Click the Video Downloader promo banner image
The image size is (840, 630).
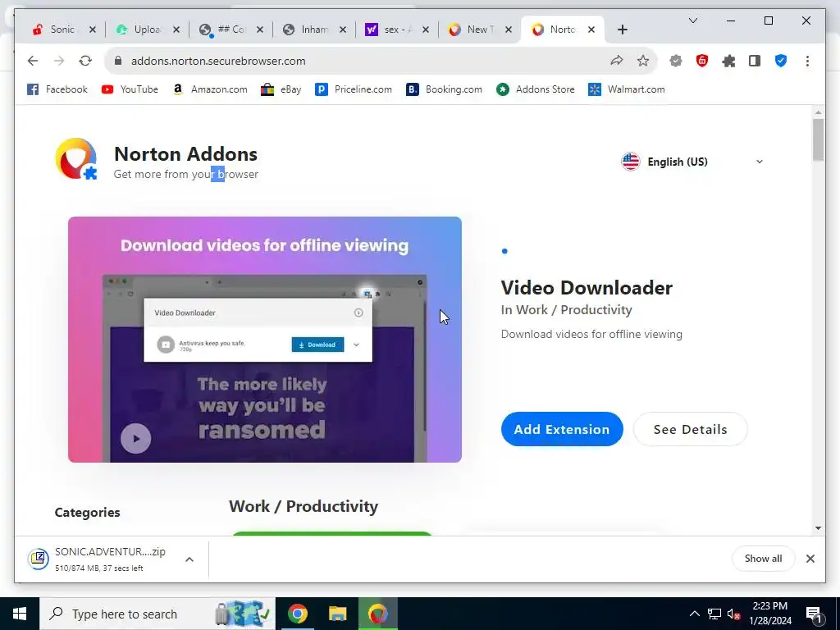[265, 339]
